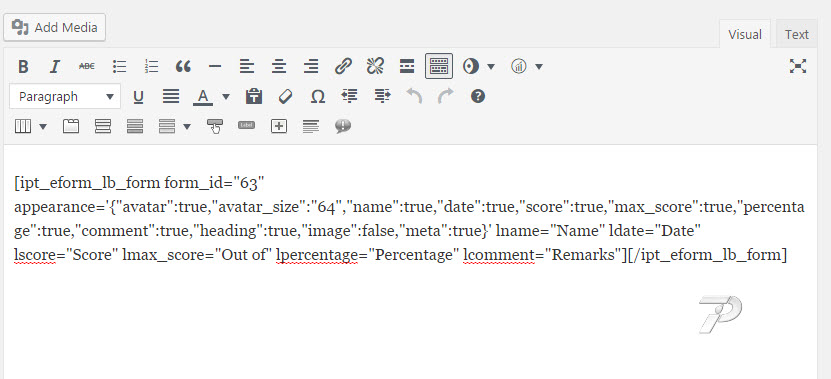Click the insert link icon
This screenshot has width=831, height=379.
pyautogui.click(x=343, y=66)
